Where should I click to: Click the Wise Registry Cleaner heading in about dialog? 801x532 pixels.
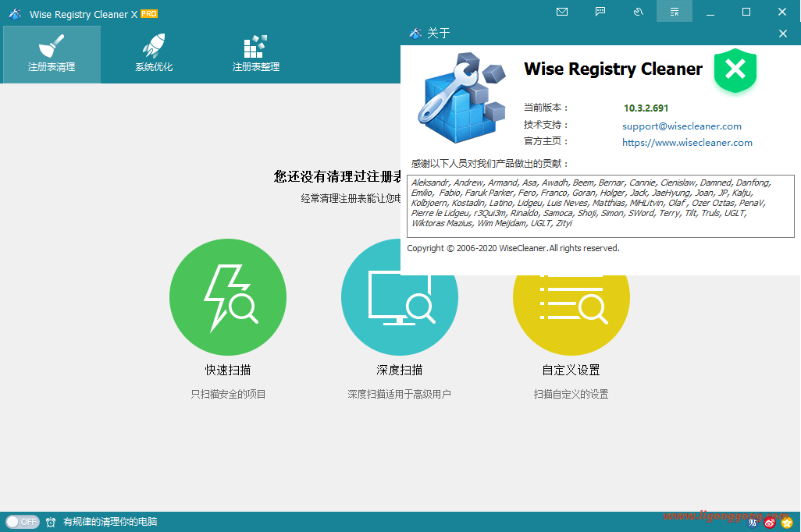[x=613, y=69]
